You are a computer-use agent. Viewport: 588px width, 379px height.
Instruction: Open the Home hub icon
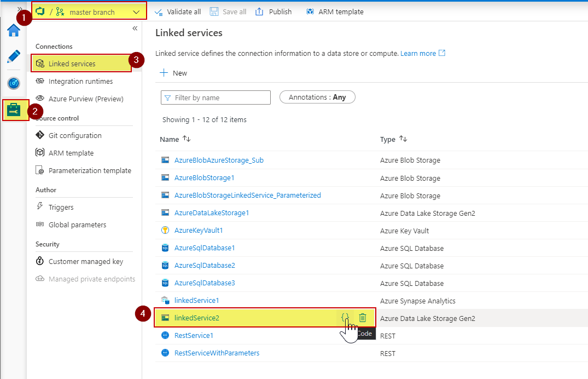pyautogui.click(x=14, y=31)
